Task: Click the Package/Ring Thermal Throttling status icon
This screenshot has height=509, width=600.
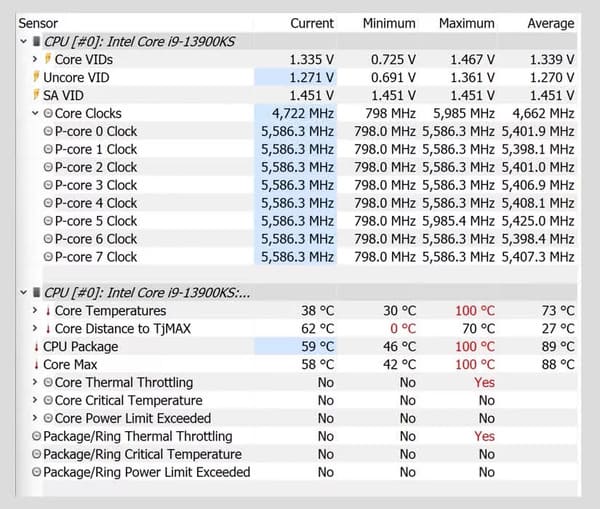Action: pos(37,437)
